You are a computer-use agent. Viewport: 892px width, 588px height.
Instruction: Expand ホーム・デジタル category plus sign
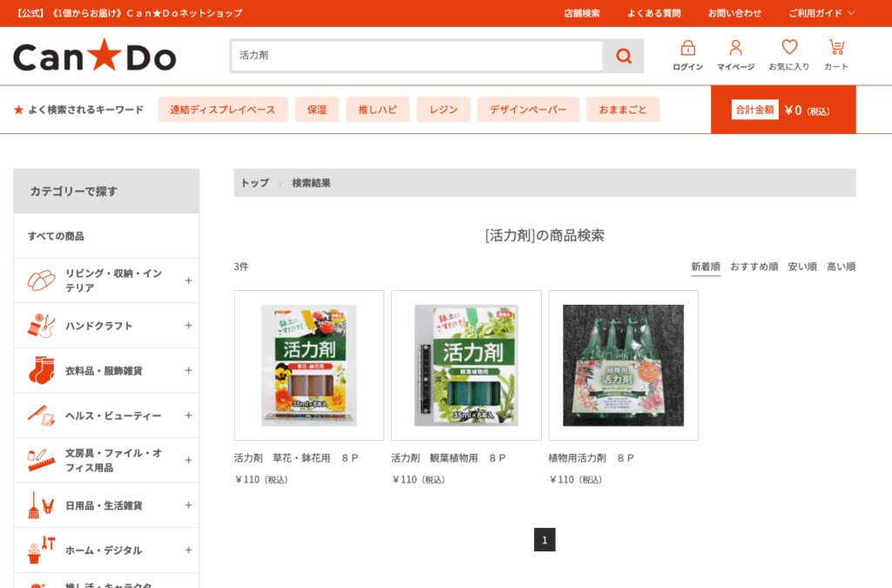pos(188,550)
